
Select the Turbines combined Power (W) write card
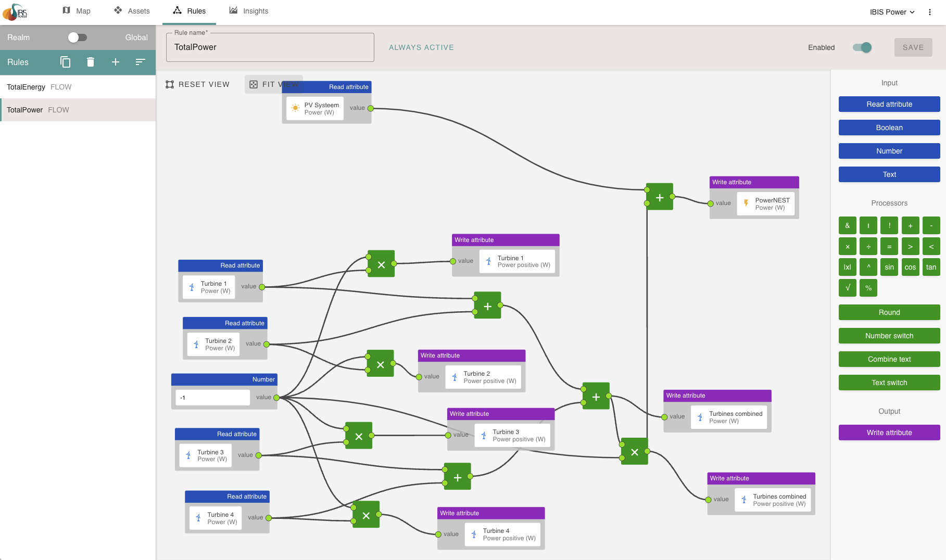(x=729, y=417)
